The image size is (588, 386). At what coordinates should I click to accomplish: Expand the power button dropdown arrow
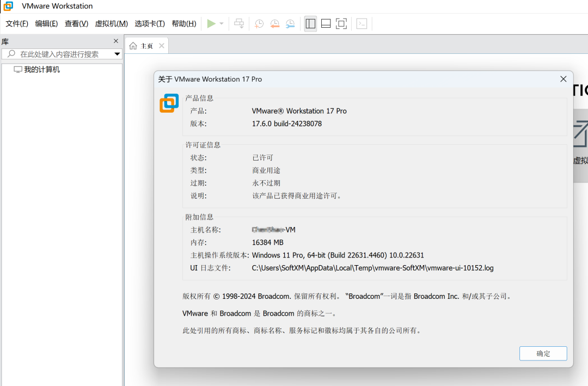tap(221, 23)
